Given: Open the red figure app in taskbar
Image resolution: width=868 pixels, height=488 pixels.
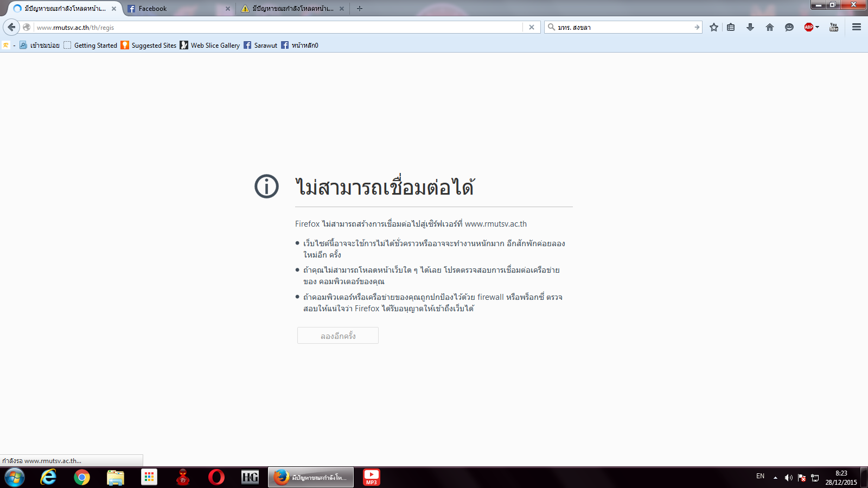Looking at the screenshot, I should click(x=183, y=478).
